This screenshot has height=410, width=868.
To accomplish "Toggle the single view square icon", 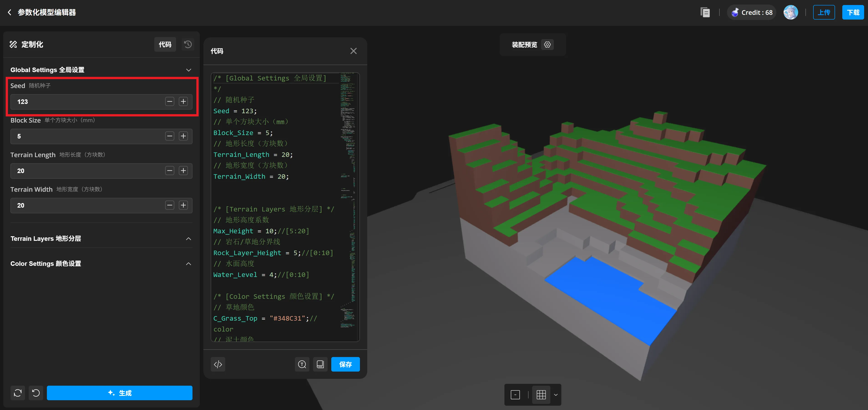I will pos(515,395).
